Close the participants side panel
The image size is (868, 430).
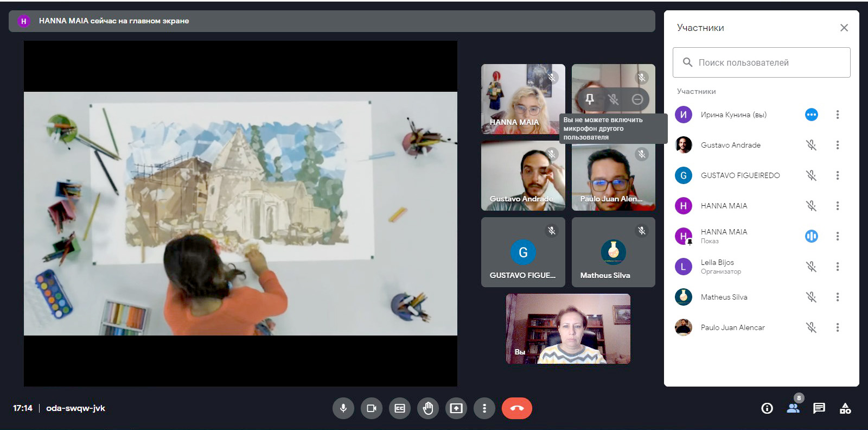point(844,28)
